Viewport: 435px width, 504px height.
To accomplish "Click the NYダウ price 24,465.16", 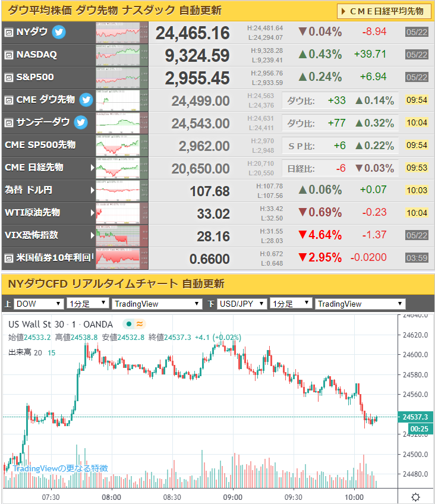I will (193, 33).
